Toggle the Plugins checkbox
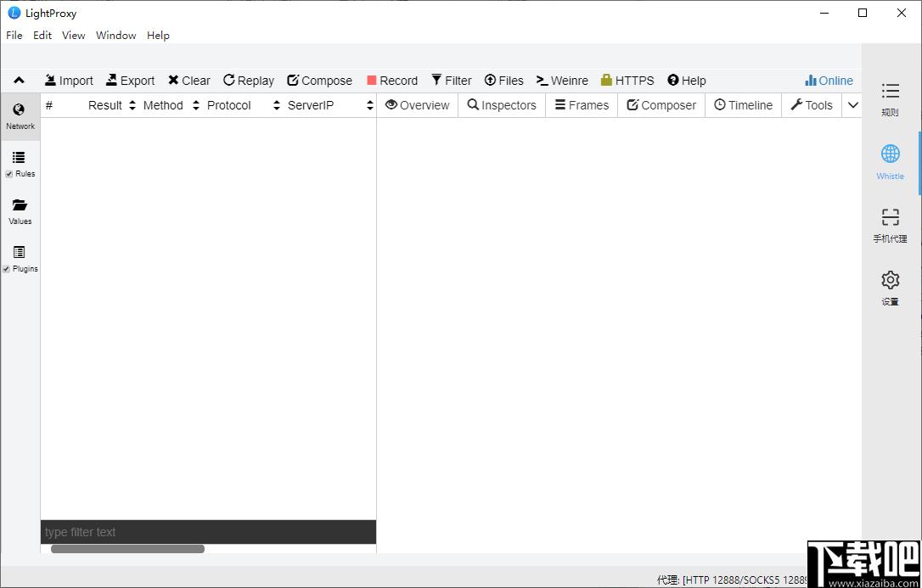This screenshot has height=588, width=922. pos(7,269)
